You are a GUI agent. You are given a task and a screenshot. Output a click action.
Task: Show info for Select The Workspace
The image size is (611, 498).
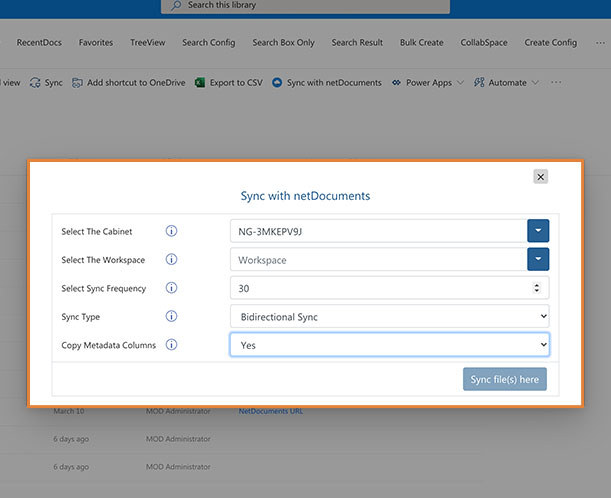(171, 259)
